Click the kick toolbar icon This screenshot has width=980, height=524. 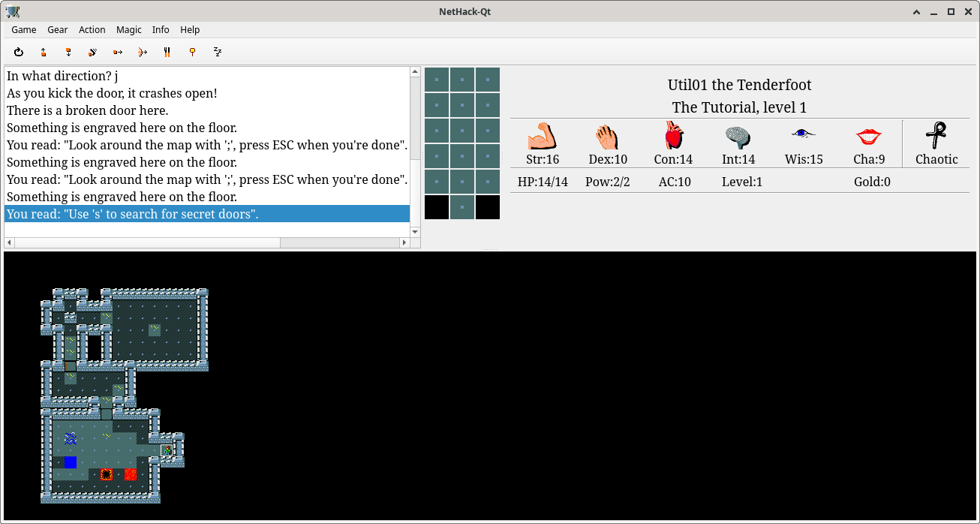pos(93,52)
